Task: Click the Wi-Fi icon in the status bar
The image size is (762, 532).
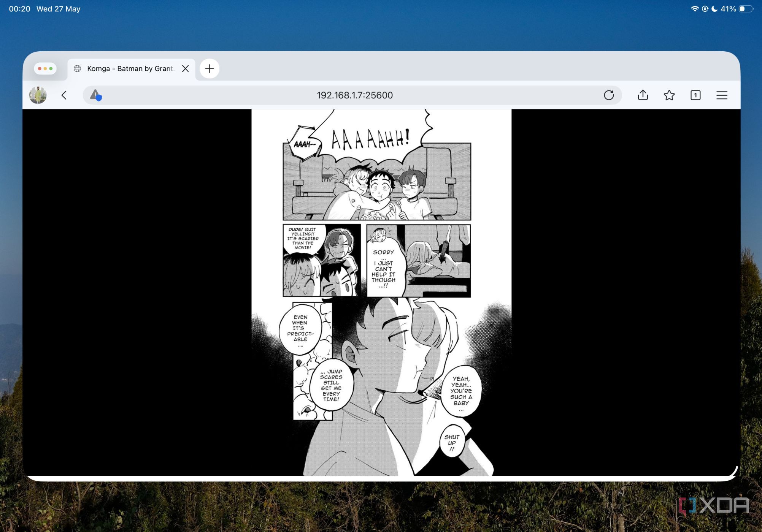Action: coord(694,9)
